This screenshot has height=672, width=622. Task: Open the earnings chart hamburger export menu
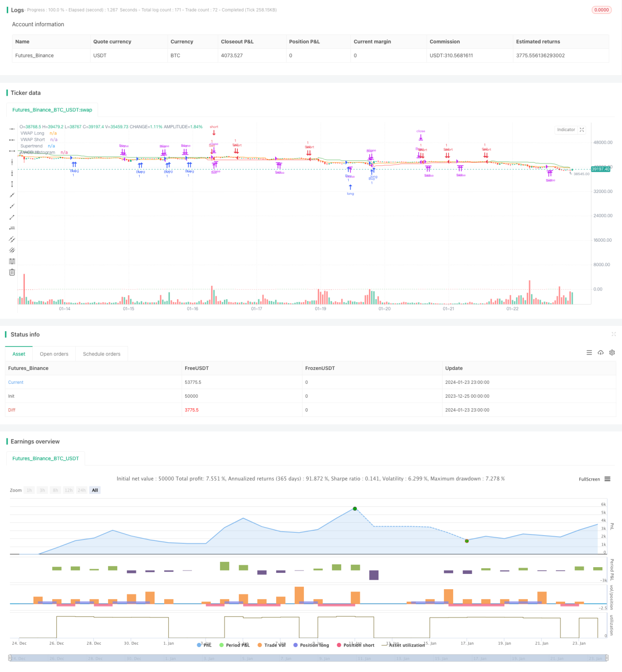tap(607, 479)
